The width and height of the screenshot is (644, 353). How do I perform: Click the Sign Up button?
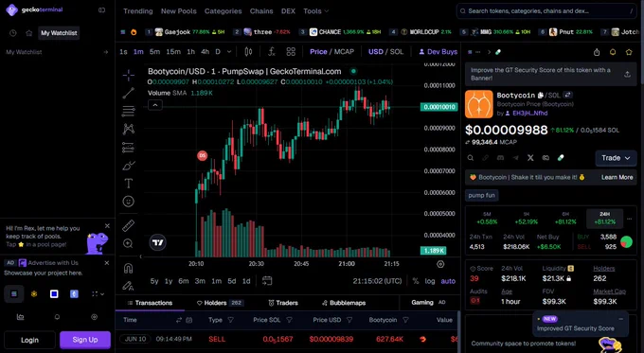tap(85, 340)
